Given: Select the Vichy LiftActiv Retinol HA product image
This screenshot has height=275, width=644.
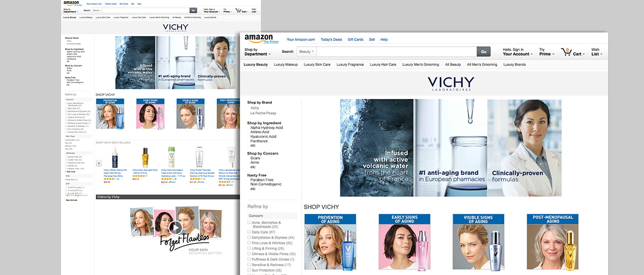Looking at the screenshot, I should point(115,157).
